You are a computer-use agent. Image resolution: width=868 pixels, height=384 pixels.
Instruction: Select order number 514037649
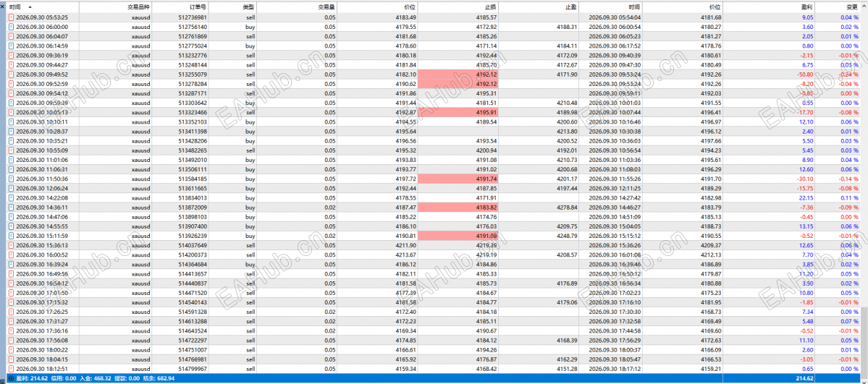(193, 245)
